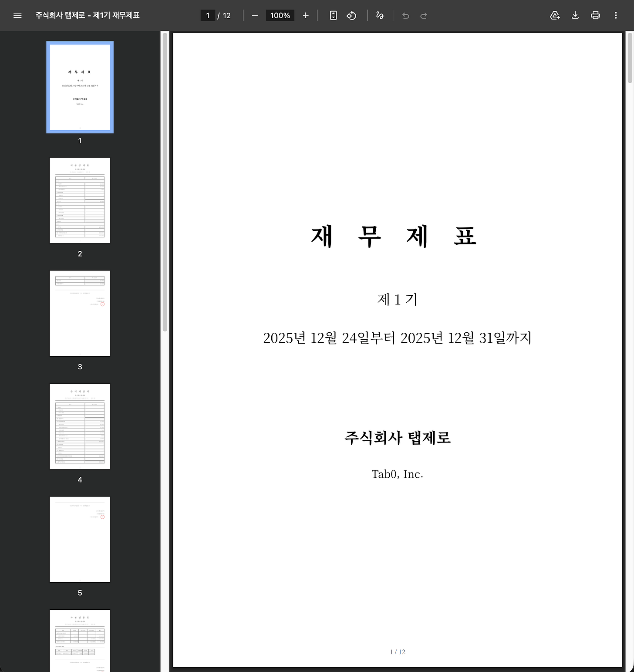Select page 3 thumbnail
This screenshot has width=634, height=672.
(x=80, y=314)
